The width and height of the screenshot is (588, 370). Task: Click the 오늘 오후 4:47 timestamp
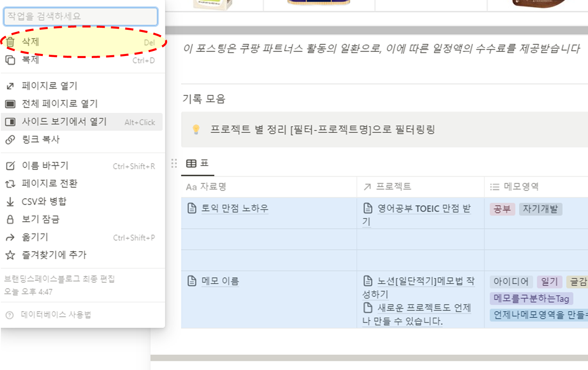[x=28, y=292]
